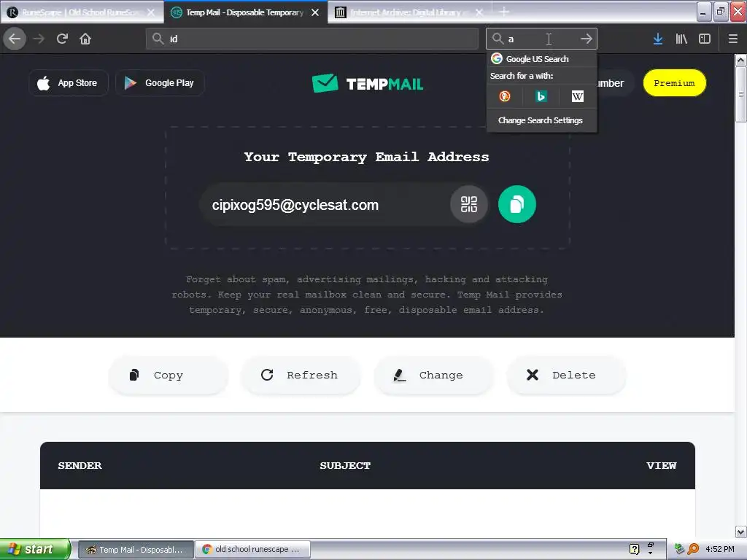Click the taskbar clock 4:52 PM
Screen dimensions: 747x560
720,549
